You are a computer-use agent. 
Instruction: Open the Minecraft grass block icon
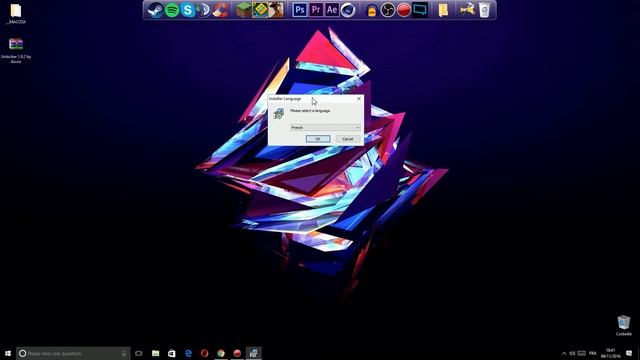click(244, 10)
